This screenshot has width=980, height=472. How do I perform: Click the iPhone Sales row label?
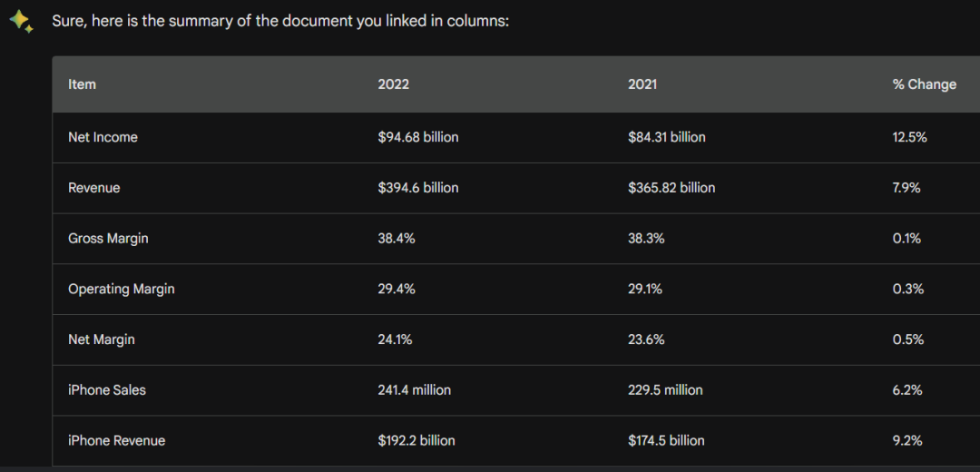pos(107,390)
